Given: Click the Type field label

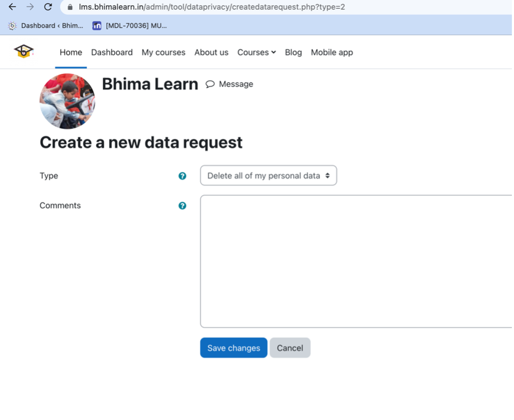Looking at the screenshot, I should (49, 176).
